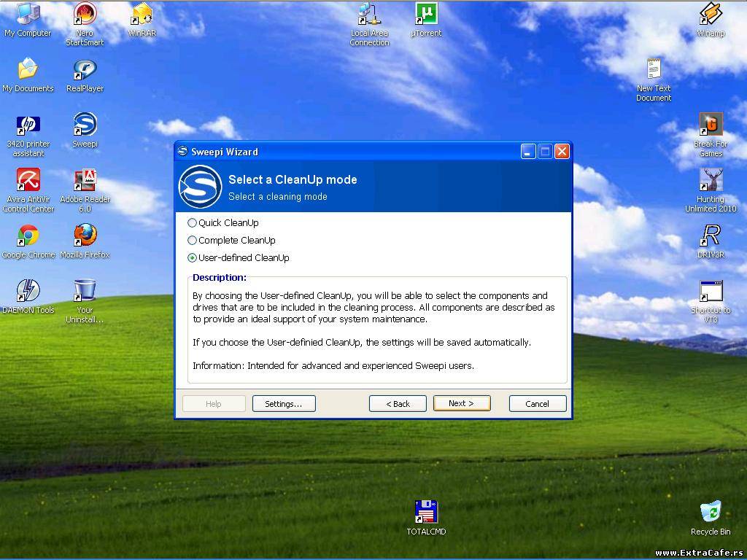Screen dimensions: 747x560
Task: Select Complete CleanUp mode
Action: [x=231, y=241]
